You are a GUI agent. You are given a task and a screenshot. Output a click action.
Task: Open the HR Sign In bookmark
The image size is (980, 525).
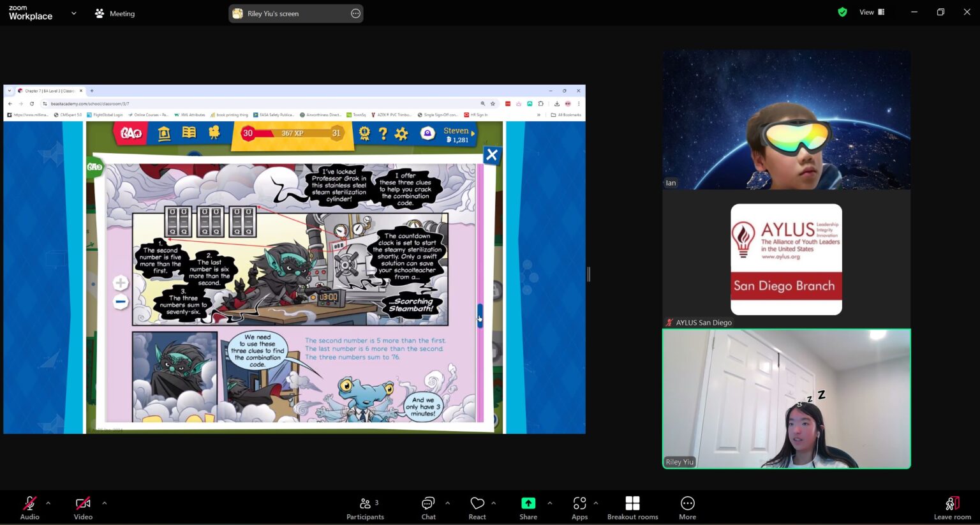pos(476,115)
